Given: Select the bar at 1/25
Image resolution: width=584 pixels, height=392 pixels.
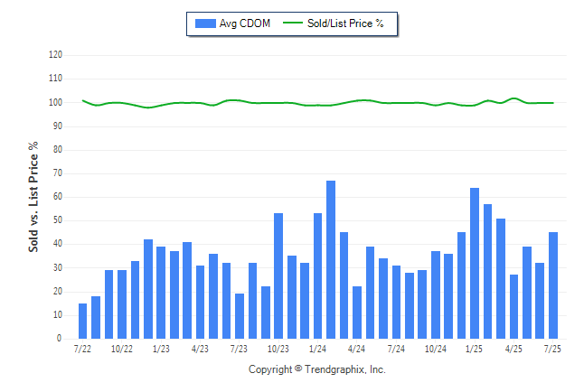Looking at the screenshot, I should coord(475,263).
